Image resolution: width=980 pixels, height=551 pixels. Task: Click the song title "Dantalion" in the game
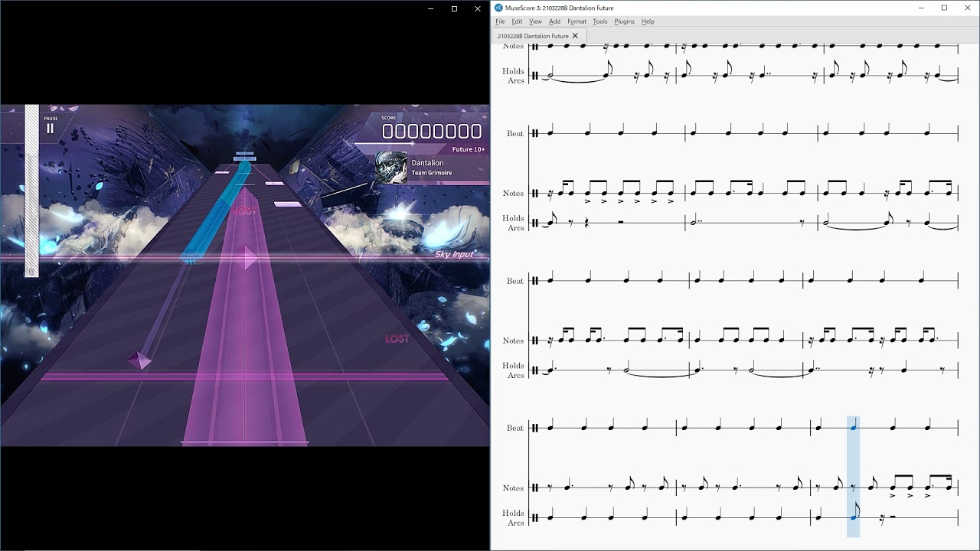427,163
